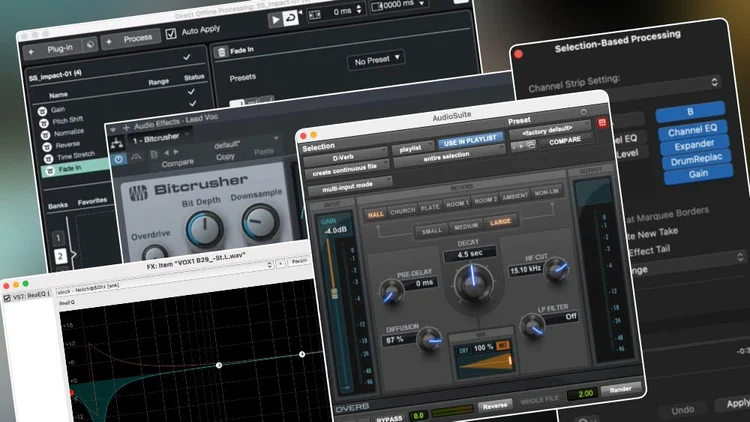Screen dimensions: 750x422
Task: Click the preset folder icon left of COMPARE
Action: 531,145
